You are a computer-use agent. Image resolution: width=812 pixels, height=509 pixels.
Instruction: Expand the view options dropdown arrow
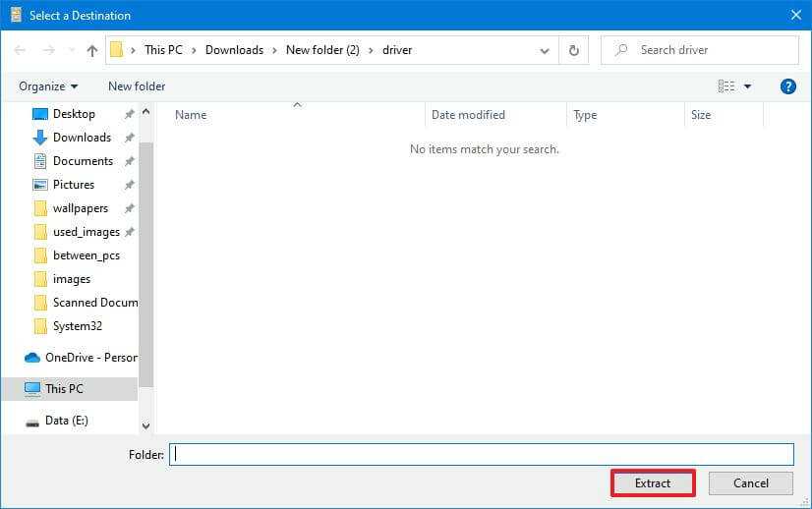pyautogui.click(x=747, y=86)
